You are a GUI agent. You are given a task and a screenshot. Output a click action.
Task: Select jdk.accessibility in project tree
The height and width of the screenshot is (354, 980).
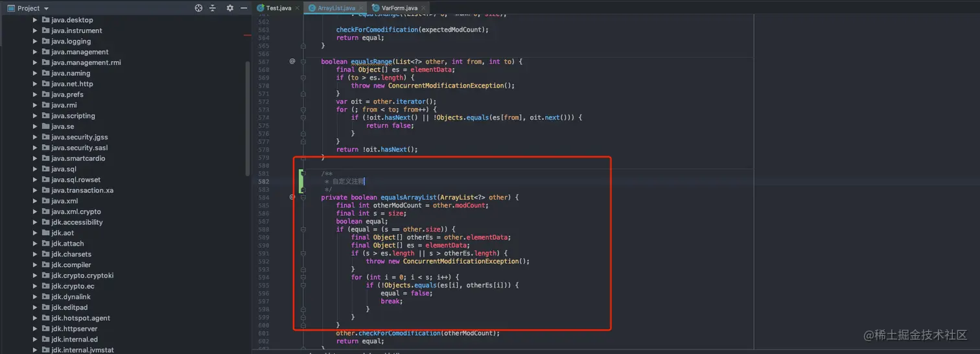77,222
